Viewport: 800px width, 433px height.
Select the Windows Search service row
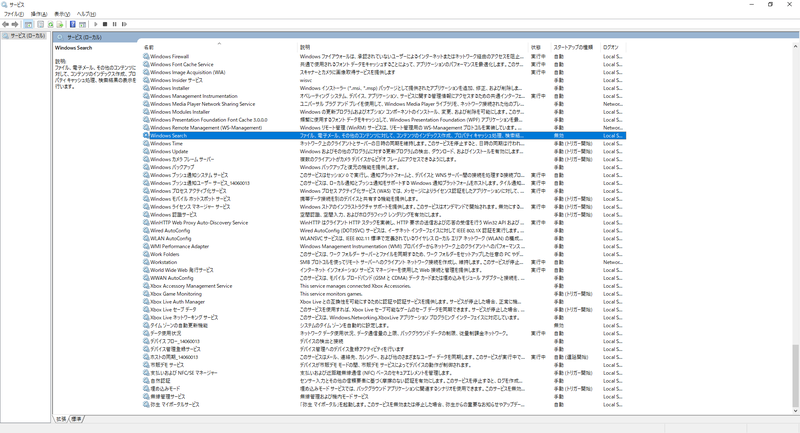click(384, 136)
